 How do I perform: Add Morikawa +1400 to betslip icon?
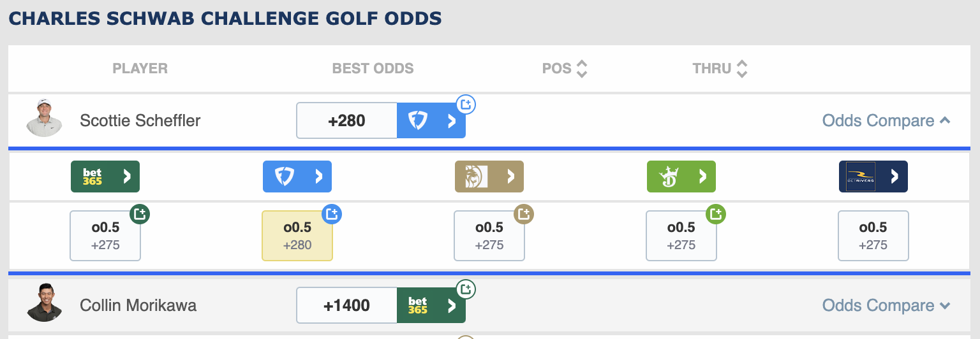(x=466, y=289)
